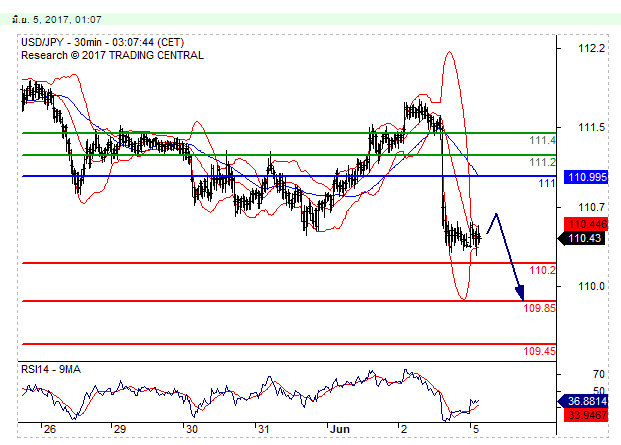
Task: Click the 'Jun' date axis label
Action: pos(340,429)
